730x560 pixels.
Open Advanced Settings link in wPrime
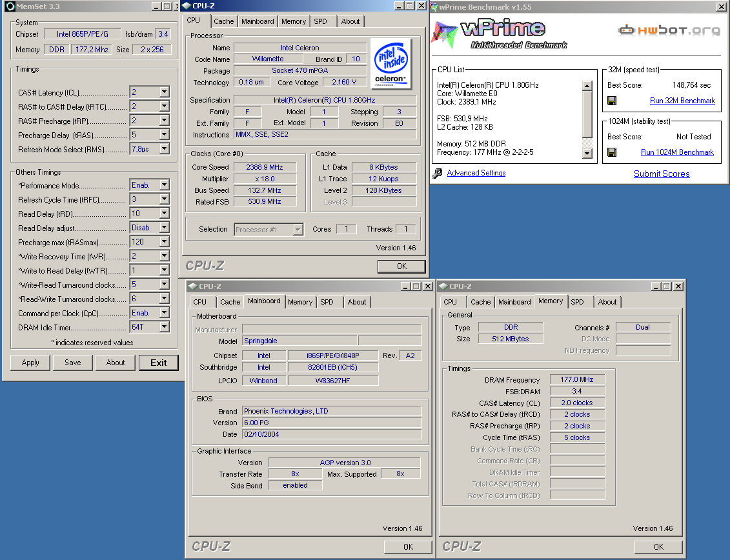tap(476, 173)
